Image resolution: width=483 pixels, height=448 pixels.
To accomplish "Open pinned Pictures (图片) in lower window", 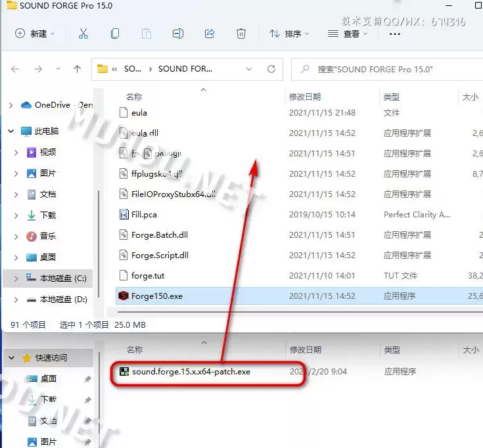I will click(x=42, y=442).
